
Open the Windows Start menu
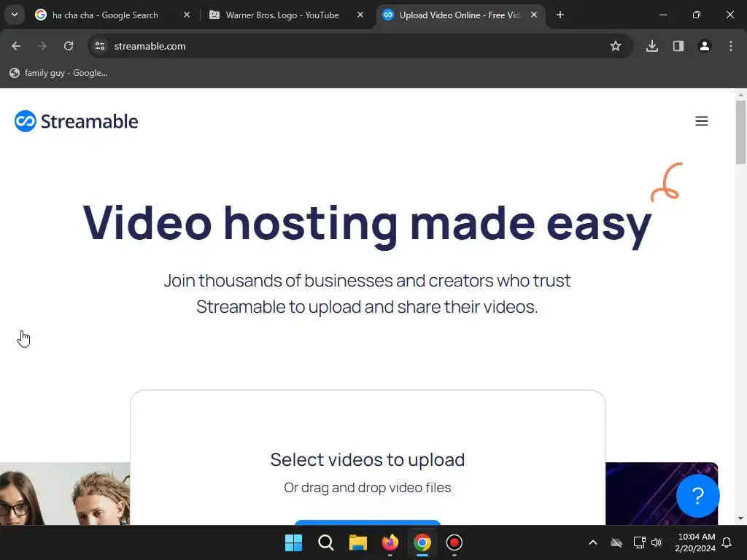tap(293, 542)
